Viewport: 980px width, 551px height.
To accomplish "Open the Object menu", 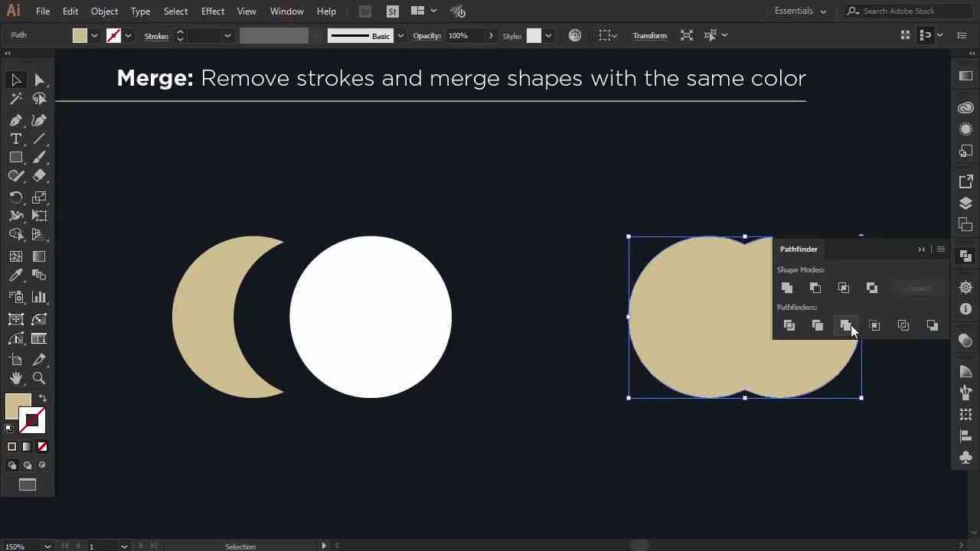I will point(104,11).
